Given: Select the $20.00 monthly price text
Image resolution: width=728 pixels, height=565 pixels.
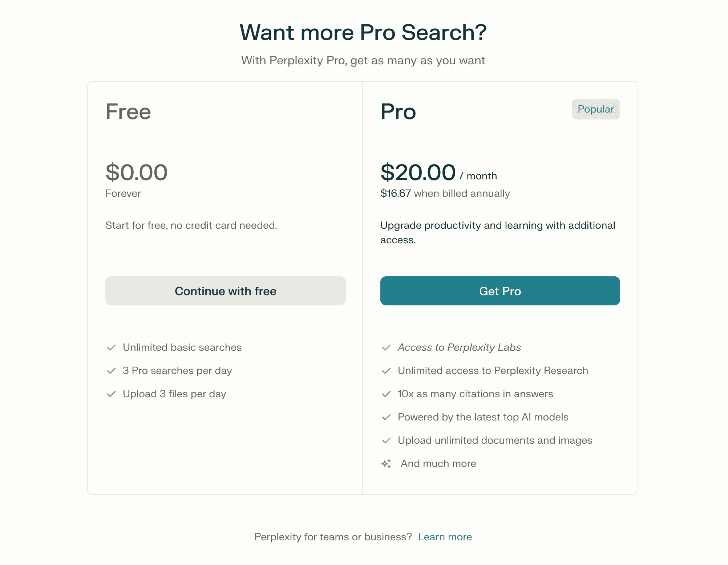Looking at the screenshot, I should coord(418,172).
